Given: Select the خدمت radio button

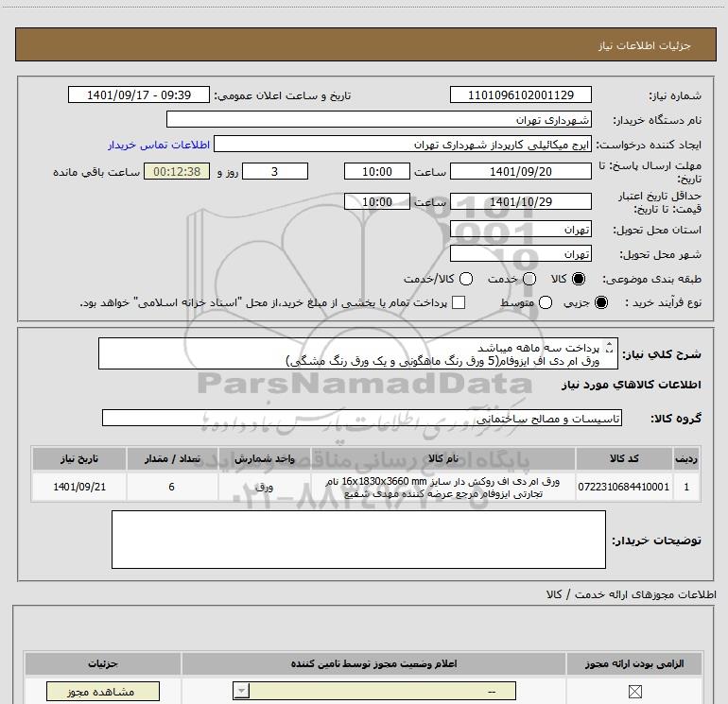Looking at the screenshot, I should [x=529, y=279].
